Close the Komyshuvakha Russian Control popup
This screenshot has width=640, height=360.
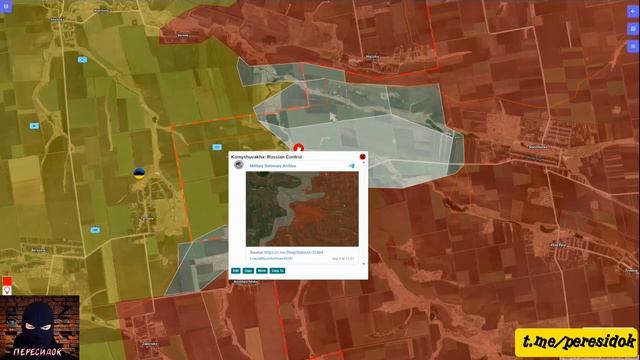point(362,157)
